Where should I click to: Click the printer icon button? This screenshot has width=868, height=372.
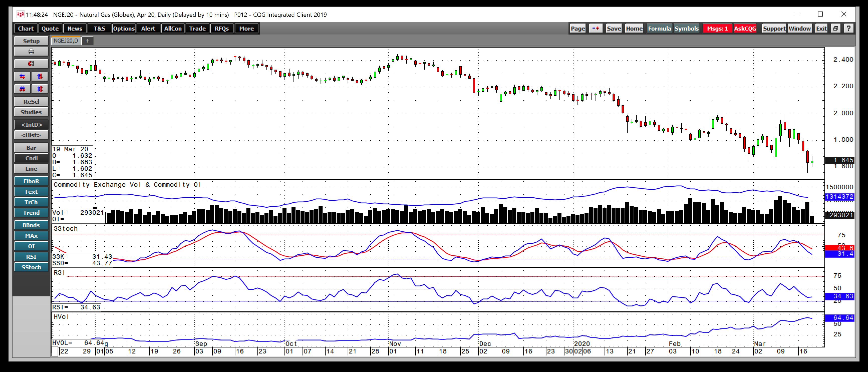(31, 52)
